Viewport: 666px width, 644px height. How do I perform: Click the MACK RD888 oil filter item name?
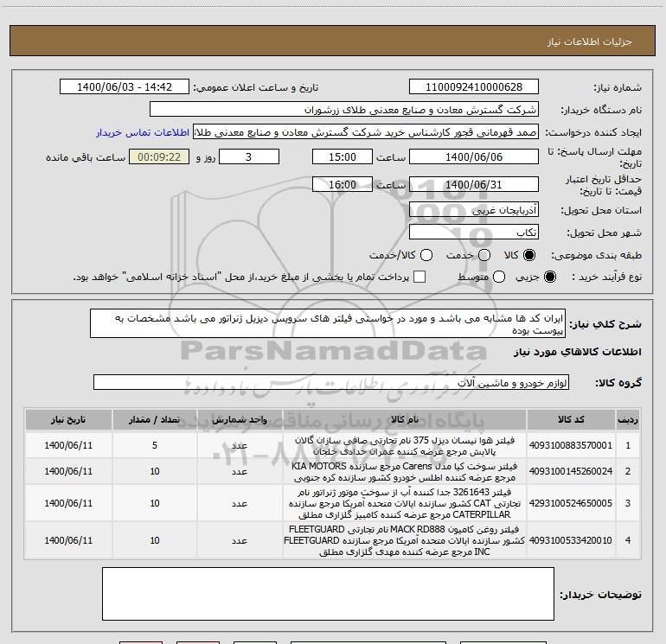(405, 540)
